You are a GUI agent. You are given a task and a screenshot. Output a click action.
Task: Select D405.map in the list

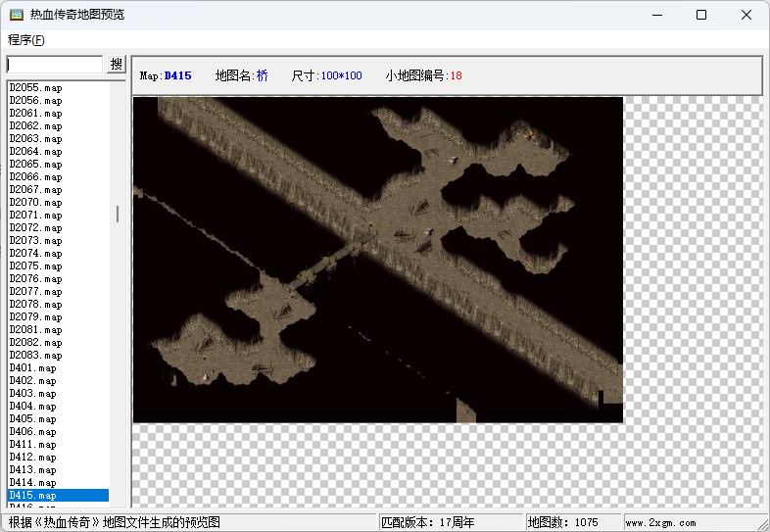58,419
